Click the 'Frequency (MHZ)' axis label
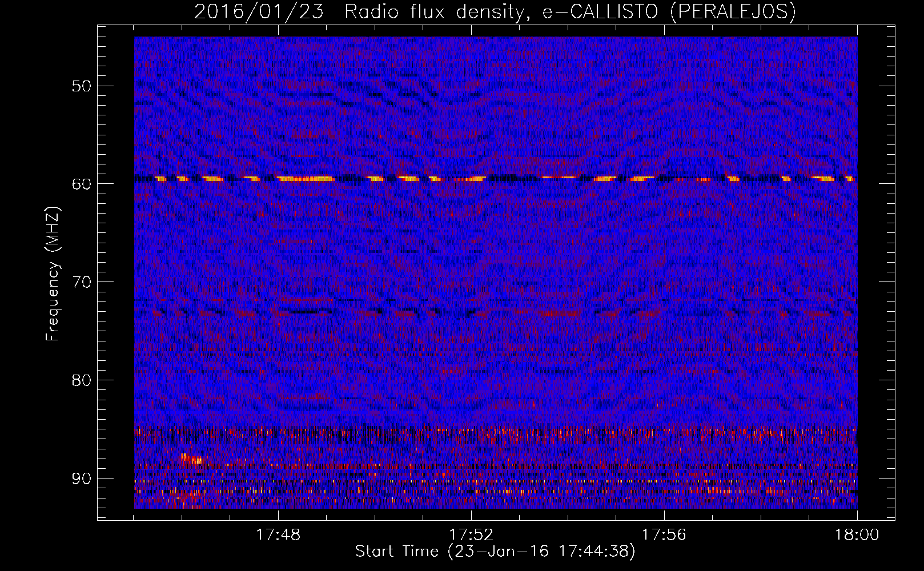The width and height of the screenshot is (924, 571). 53,274
